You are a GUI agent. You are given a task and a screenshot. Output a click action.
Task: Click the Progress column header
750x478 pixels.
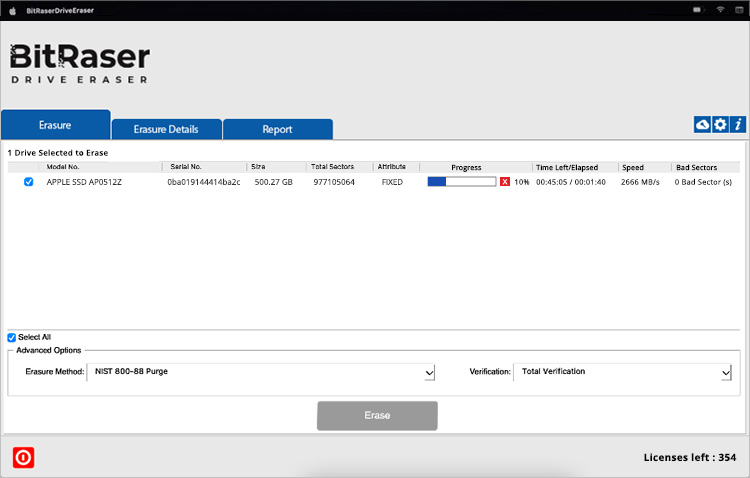click(466, 167)
